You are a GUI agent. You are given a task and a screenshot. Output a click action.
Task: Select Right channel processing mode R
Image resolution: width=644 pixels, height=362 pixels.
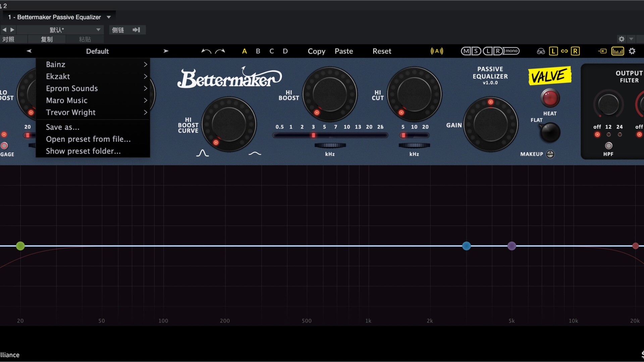[x=498, y=51]
